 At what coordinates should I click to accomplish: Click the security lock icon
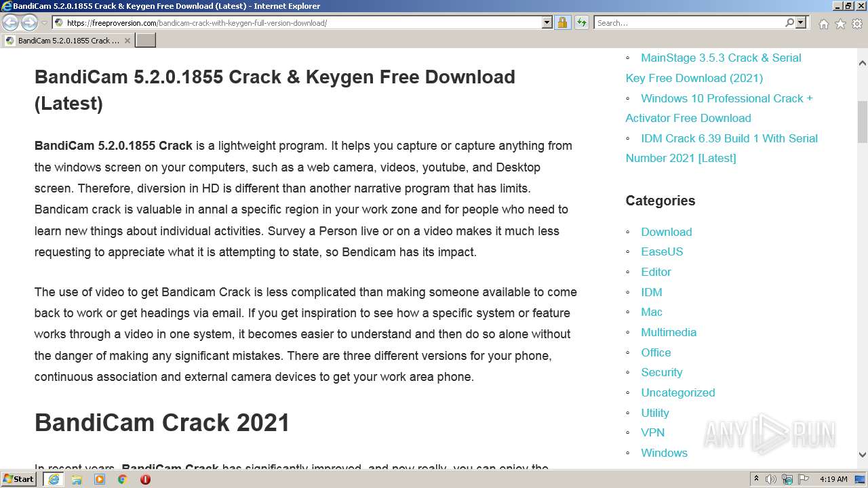tap(562, 23)
